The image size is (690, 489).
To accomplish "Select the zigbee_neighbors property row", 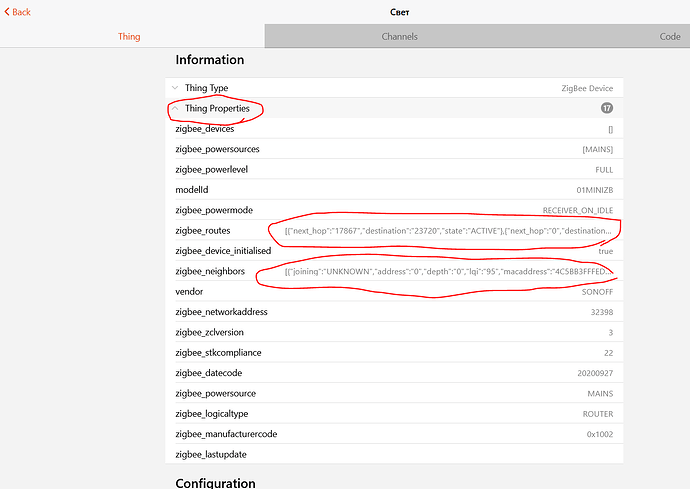I will tap(395, 271).
